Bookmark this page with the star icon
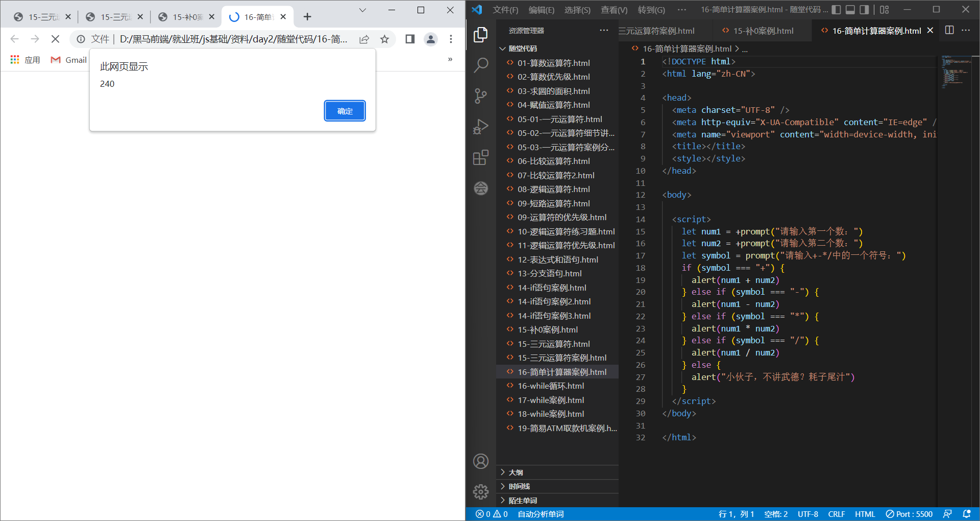 click(384, 39)
